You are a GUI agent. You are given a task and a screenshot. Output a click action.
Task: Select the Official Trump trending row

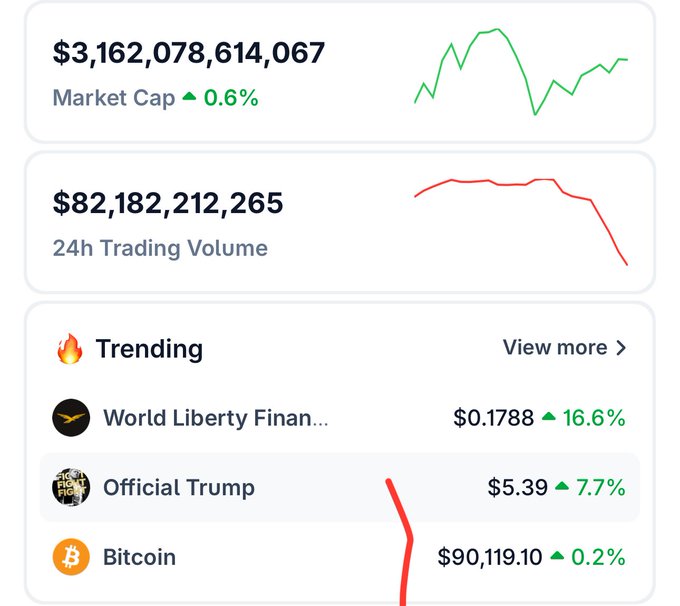pyautogui.click(x=339, y=488)
